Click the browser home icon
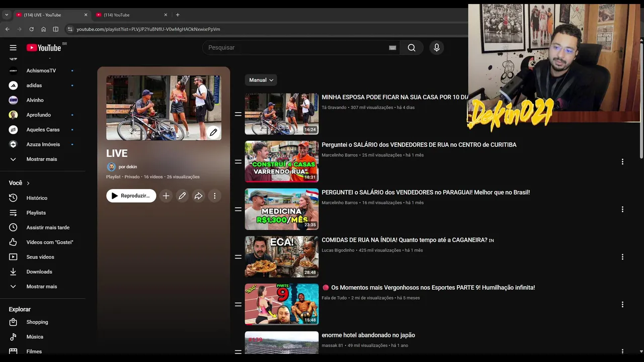 click(43, 29)
